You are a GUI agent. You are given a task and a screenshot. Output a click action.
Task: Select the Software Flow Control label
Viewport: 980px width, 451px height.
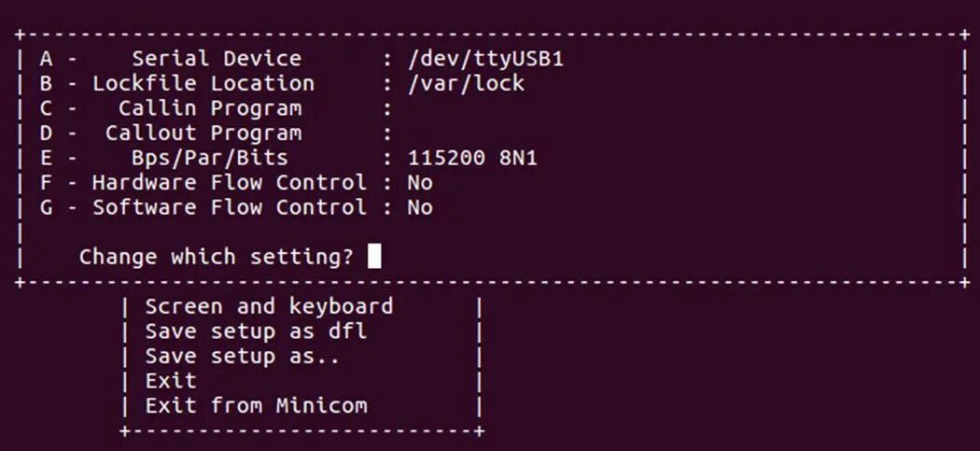tap(229, 207)
